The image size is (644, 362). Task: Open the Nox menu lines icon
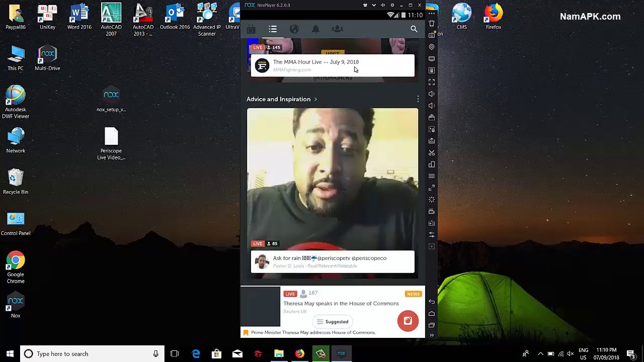[x=432, y=176]
